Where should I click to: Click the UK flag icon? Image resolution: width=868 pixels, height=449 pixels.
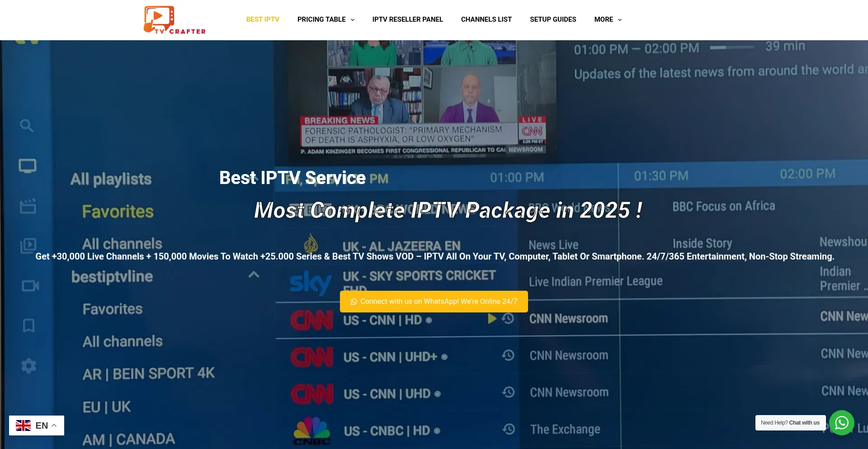tap(23, 425)
